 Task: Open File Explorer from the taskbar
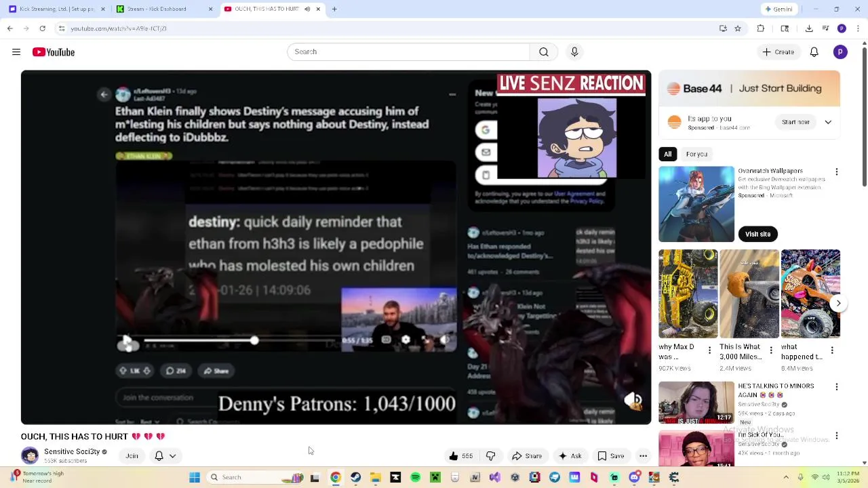point(376,477)
